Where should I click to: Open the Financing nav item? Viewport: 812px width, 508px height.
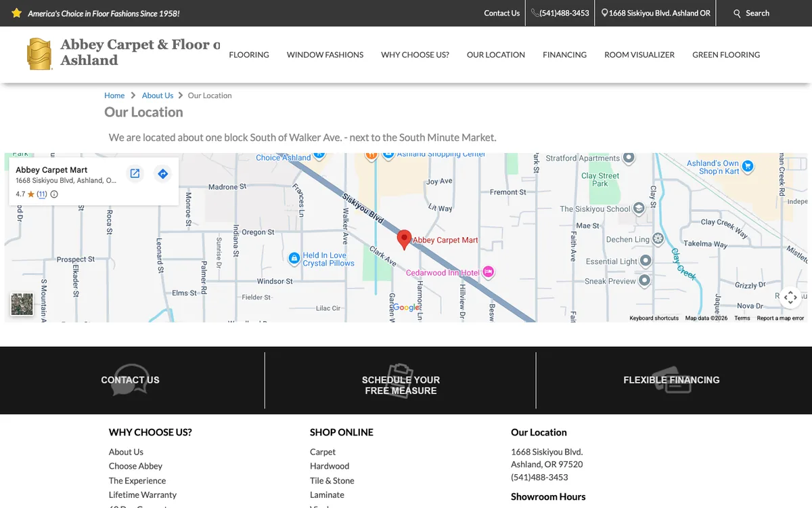[x=564, y=55]
